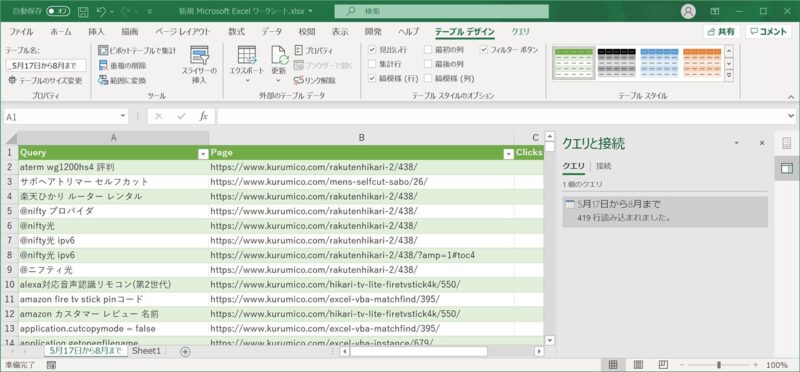Click the table icon in right side strip
This screenshot has width=800, height=372.
[x=787, y=168]
